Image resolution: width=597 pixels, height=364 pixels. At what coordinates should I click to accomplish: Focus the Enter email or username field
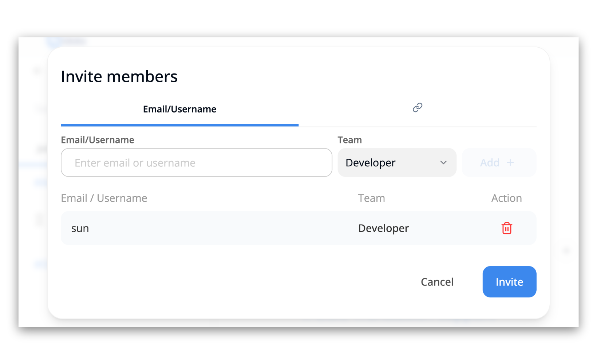(x=197, y=163)
